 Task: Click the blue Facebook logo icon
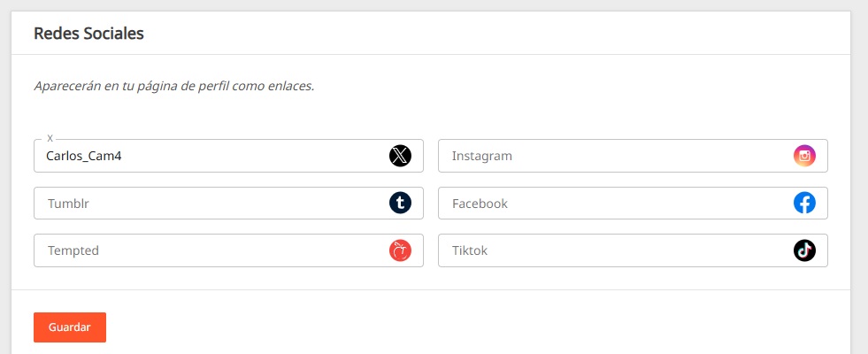point(804,204)
